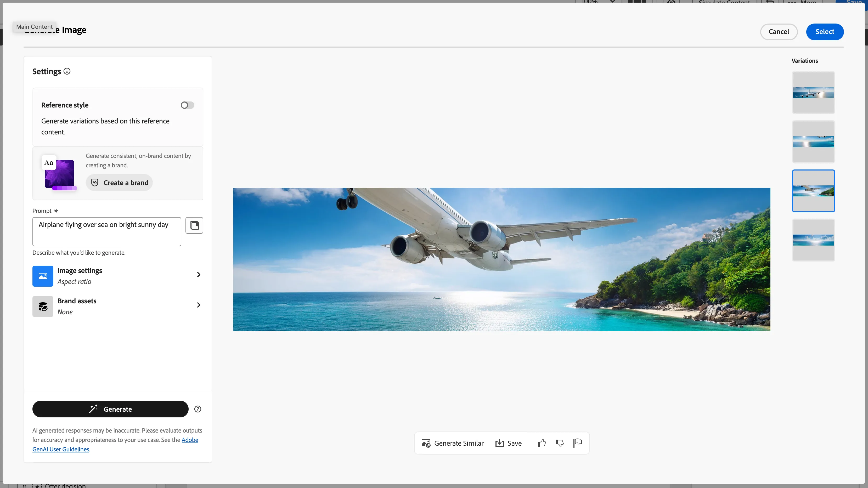Click the help icon next to Generate
This screenshot has width=868, height=488.
[x=198, y=409]
